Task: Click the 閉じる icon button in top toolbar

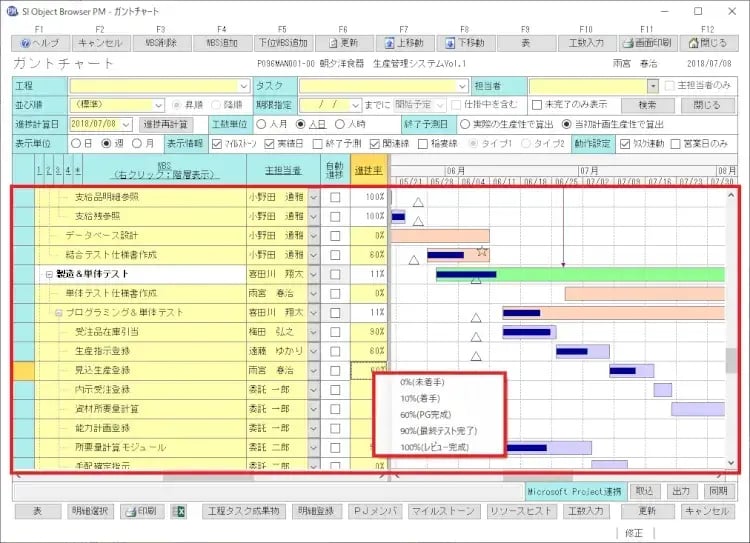Action: (x=706, y=43)
